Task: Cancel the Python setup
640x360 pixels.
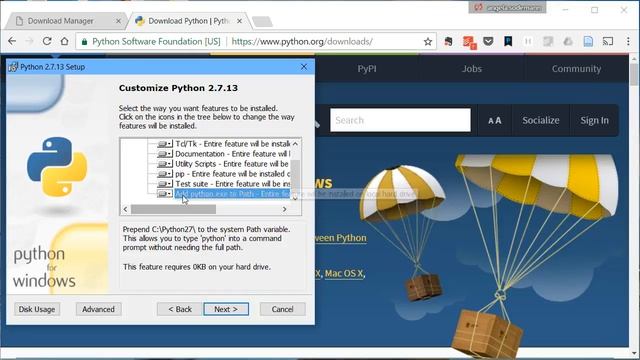Action: click(282, 309)
